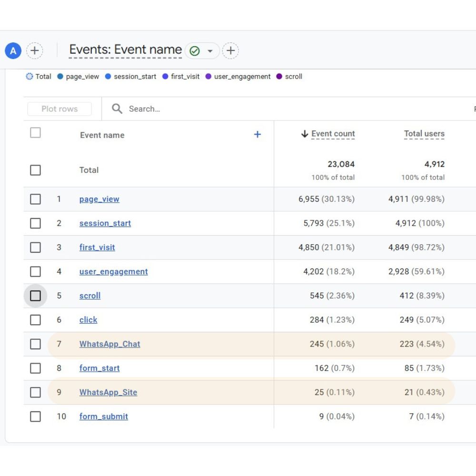
Task: Click the 4,850 (21.01%) cell
Action: click(x=327, y=248)
